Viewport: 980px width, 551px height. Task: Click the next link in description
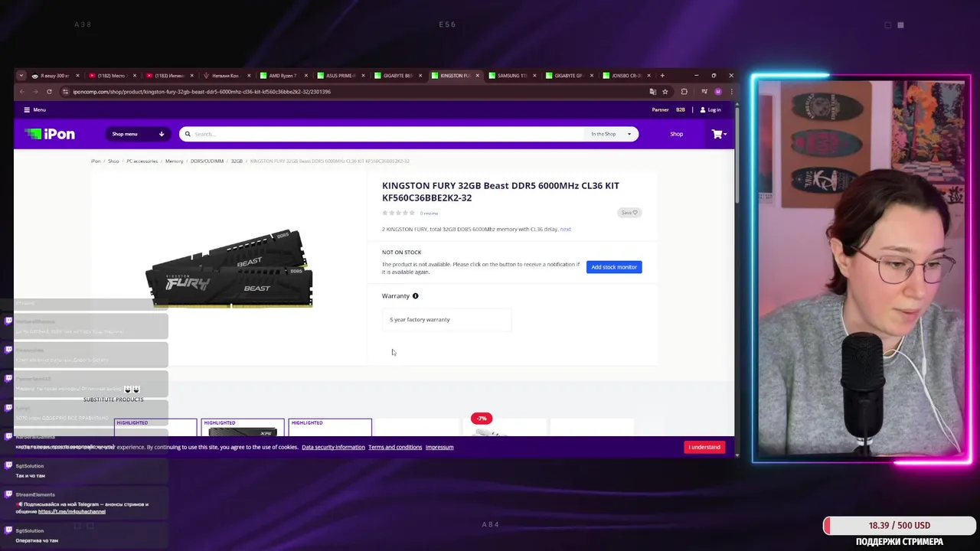(565, 230)
